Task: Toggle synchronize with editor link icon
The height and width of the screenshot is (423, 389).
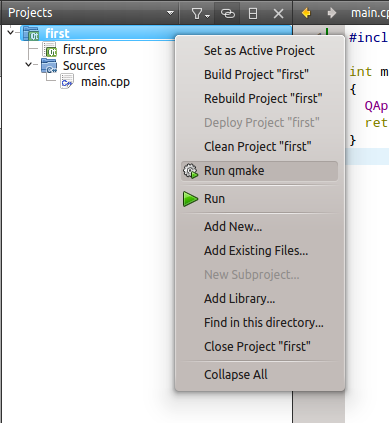Action: tap(228, 14)
